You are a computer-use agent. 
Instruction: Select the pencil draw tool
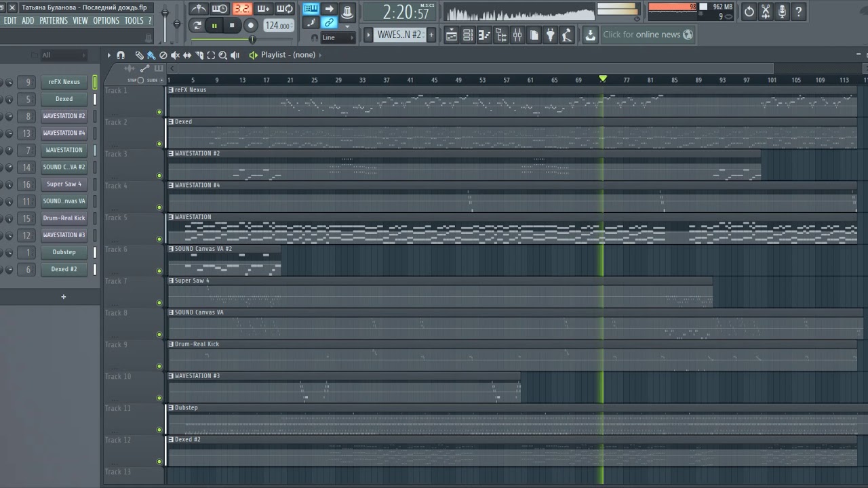click(139, 55)
